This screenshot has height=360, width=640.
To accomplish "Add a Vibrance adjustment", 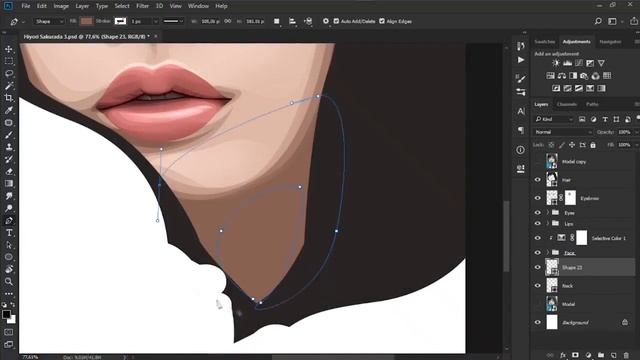I will click(601, 63).
